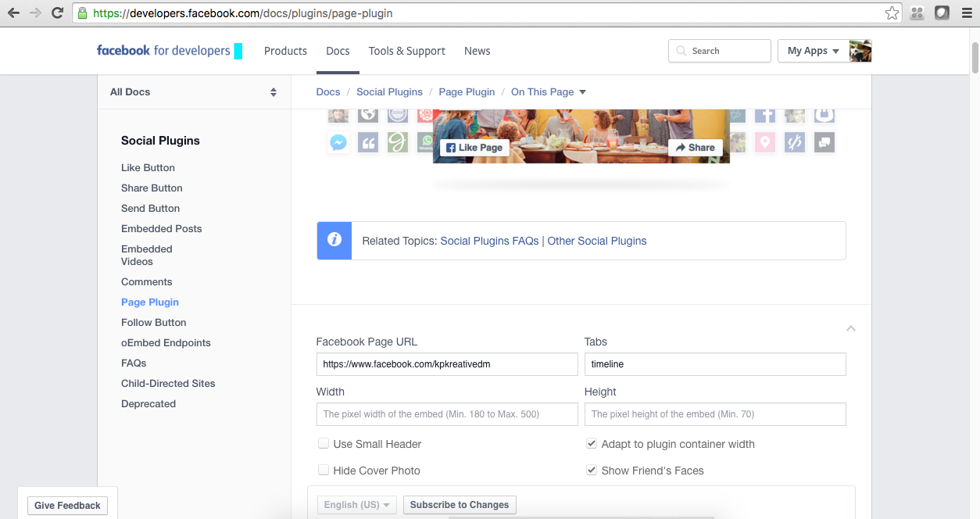Screen dimensions: 980x519
Task: Go to Docs in the breadcrumb
Action: [328, 91]
